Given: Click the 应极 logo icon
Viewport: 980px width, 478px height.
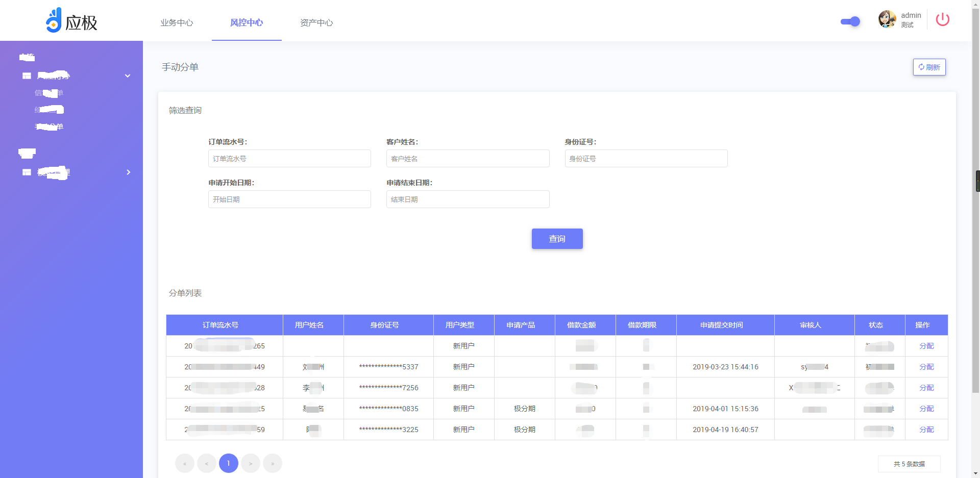Looking at the screenshot, I should point(54,20).
